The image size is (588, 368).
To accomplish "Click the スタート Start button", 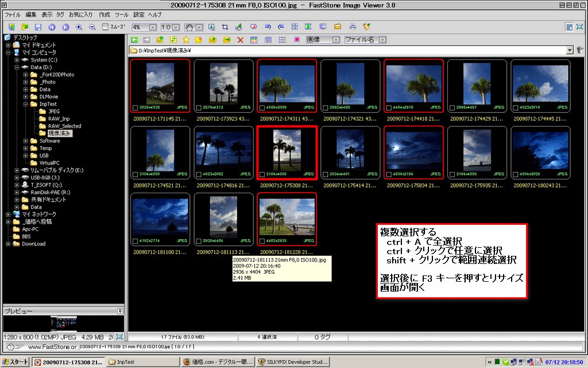I will tap(15, 362).
